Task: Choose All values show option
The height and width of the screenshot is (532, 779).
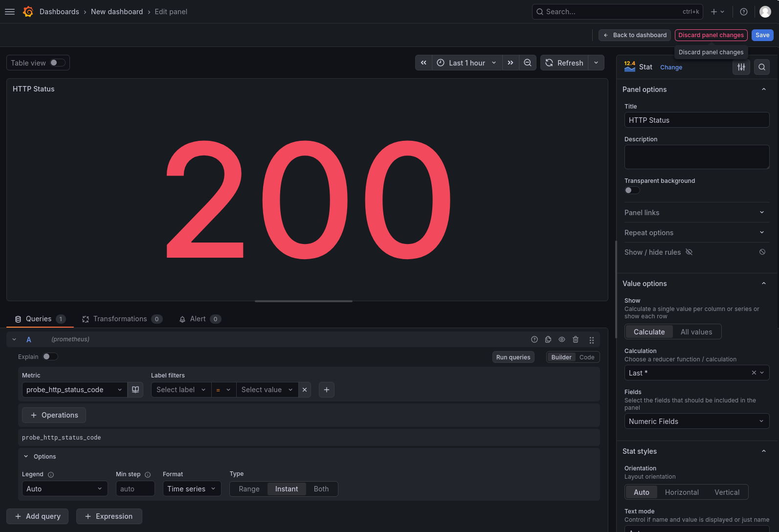Action: coord(696,332)
